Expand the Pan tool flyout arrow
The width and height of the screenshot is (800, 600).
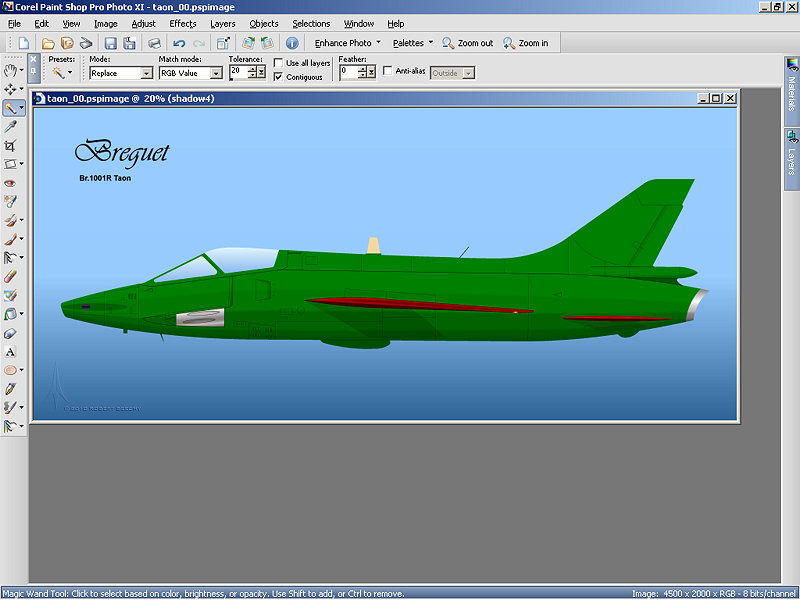pyautogui.click(x=21, y=70)
